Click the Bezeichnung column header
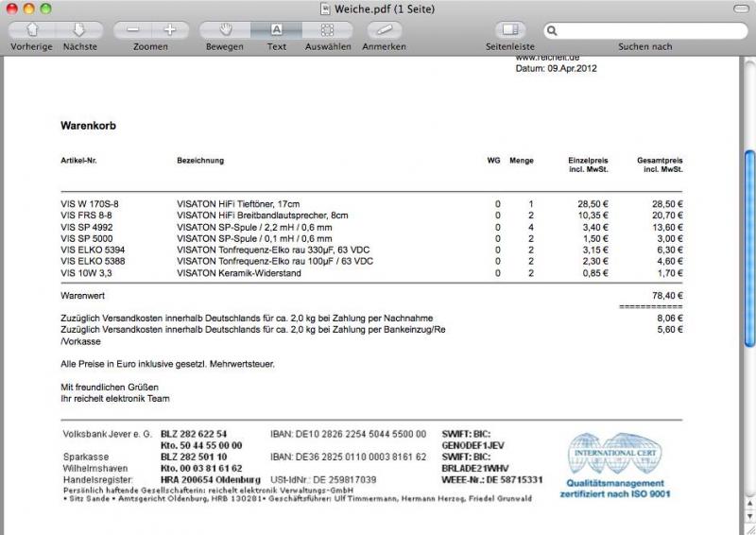The height and width of the screenshot is (535, 756). (x=200, y=161)
